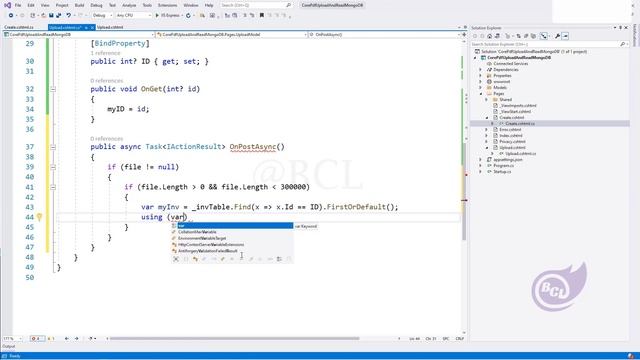Select appsettings.json in Solution Explorer

(508, 160)
